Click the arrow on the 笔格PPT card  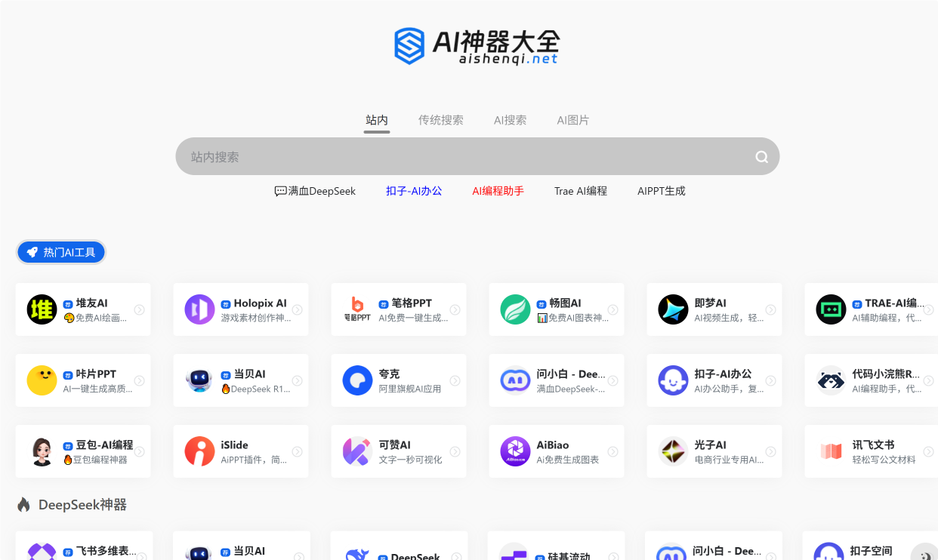tap(455, 310)
